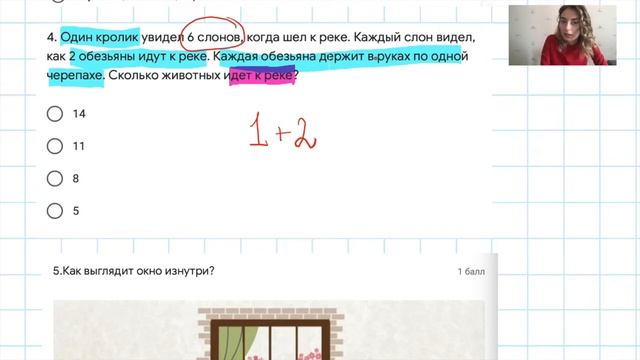Choose answer 8 radio option
The width and height of the screenshot is (640, 360).
pos(55,178)
